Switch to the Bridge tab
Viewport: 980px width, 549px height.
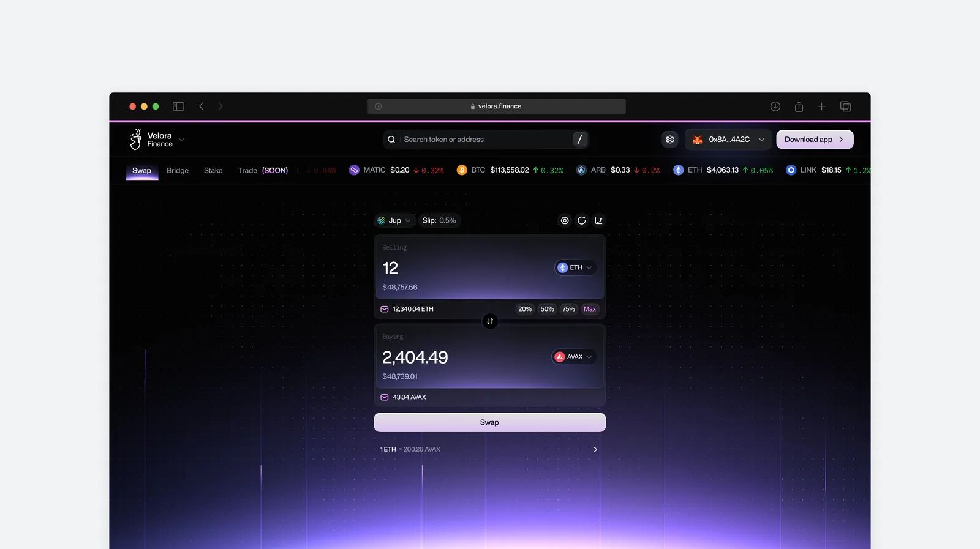click(x=178, y=171)
